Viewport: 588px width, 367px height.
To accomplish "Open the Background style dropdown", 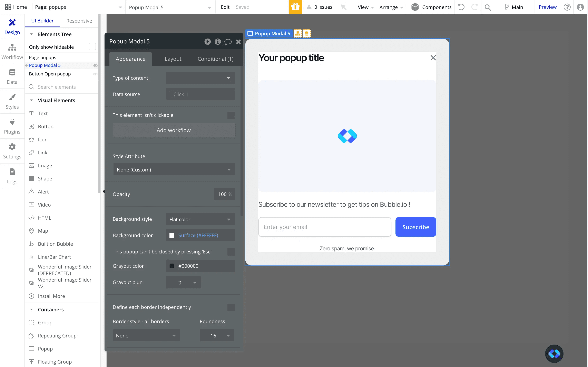I will tap(200, 219).
